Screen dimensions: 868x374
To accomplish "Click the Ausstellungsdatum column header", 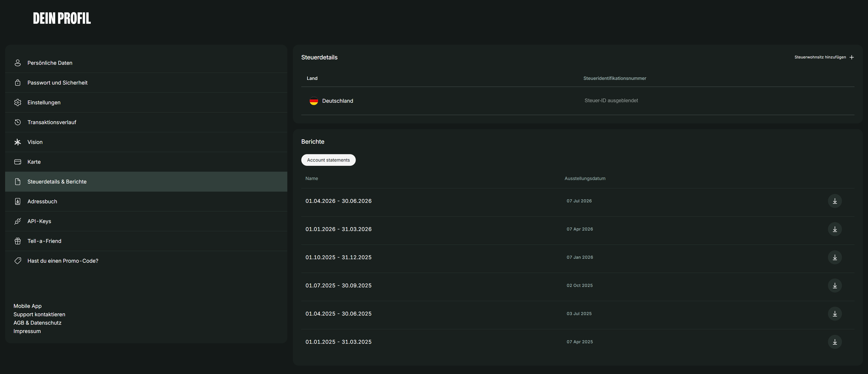I will [x=585, y=178].
